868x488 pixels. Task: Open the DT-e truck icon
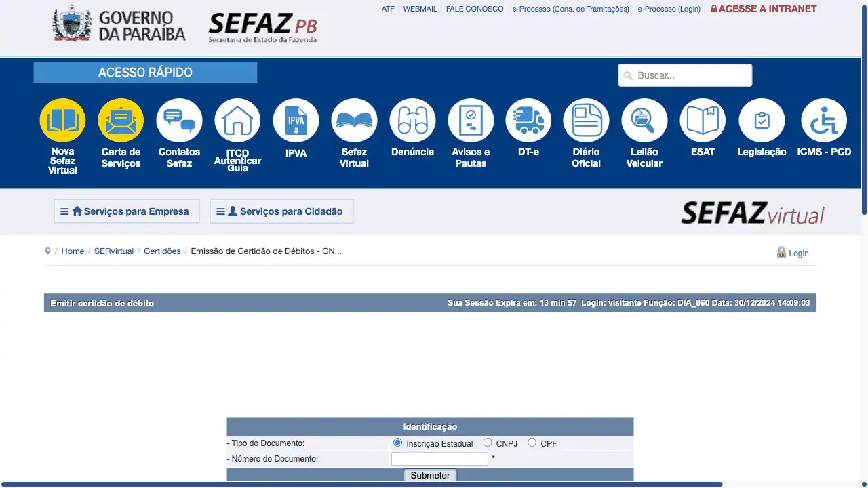[528, 121]
